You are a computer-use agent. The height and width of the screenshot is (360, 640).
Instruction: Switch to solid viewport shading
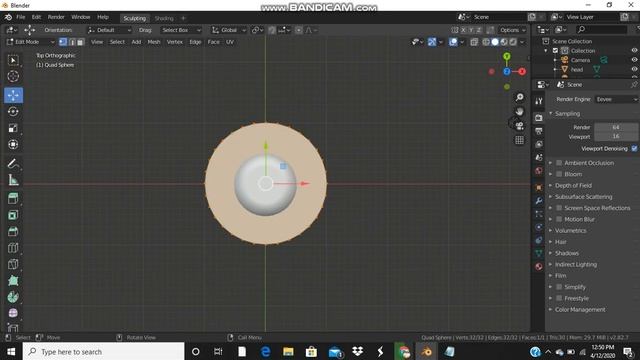[495, 42]
